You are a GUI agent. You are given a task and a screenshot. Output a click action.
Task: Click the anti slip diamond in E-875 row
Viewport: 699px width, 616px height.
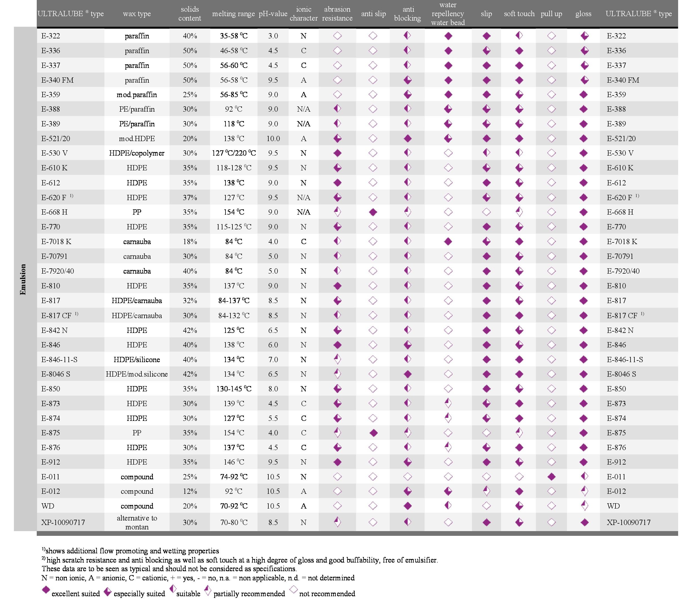[x=373, y=433]
